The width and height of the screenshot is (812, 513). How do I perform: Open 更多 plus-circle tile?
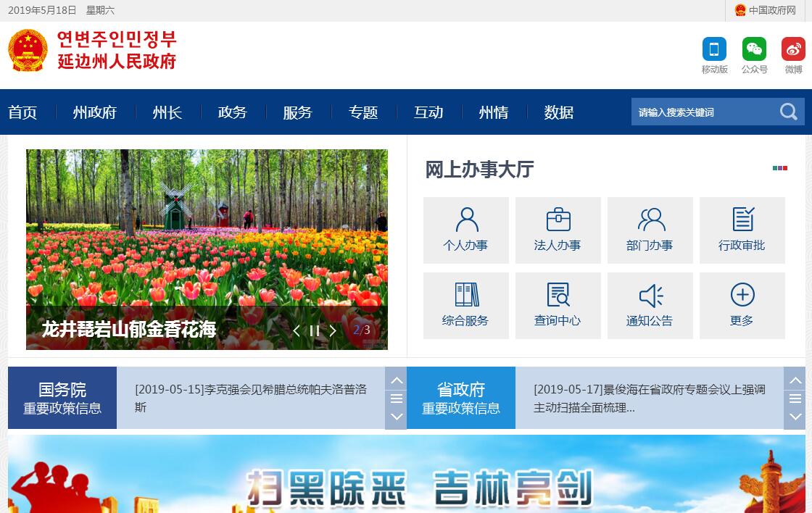(742, 306)
